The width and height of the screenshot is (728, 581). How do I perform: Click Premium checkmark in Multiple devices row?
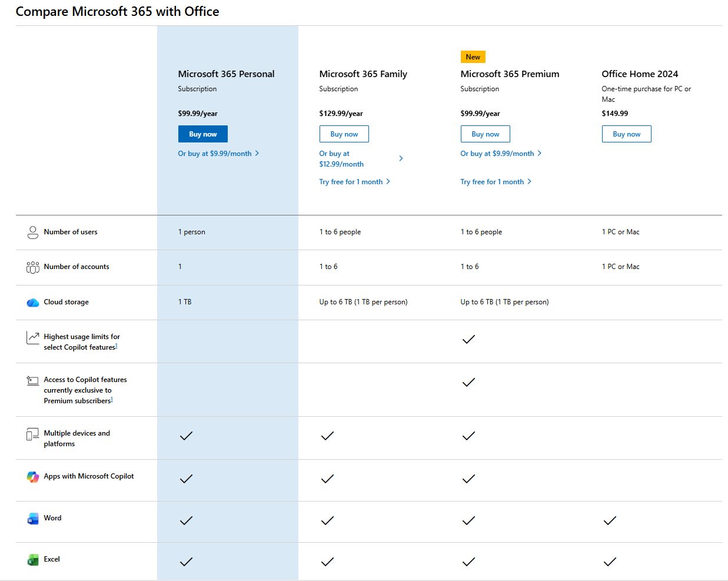(468, 436)
